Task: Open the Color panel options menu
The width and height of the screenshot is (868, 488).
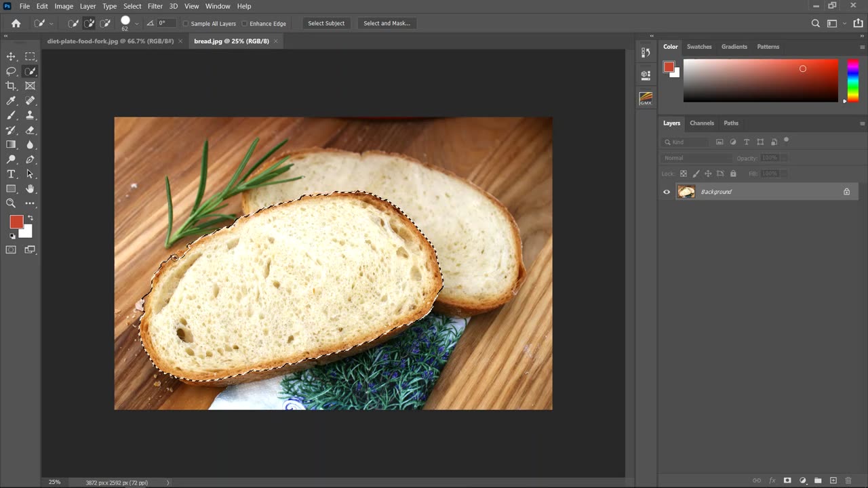Action: pyautogui.click(x=862, y=47)
